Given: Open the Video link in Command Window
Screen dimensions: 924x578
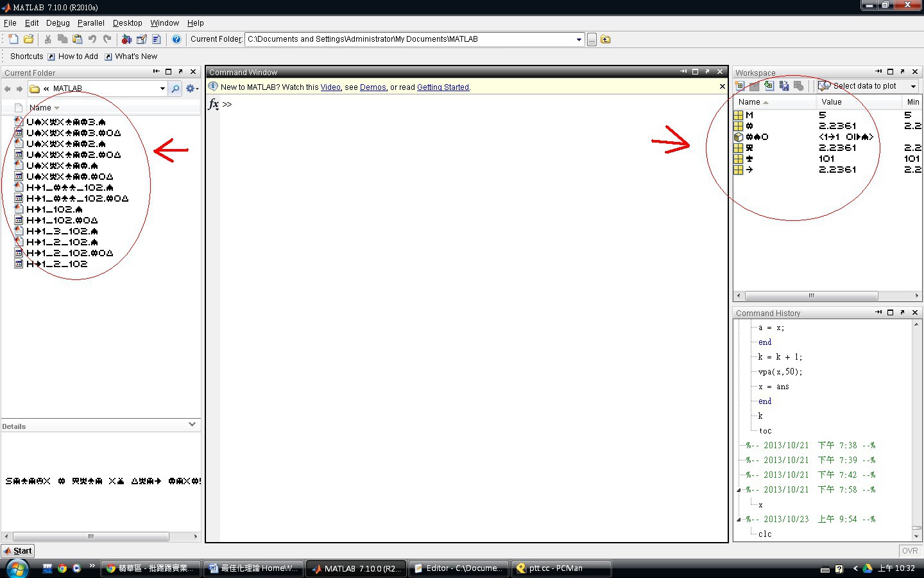Looking at the screenshot, I should pyautogui.click(x=330, y=87).
